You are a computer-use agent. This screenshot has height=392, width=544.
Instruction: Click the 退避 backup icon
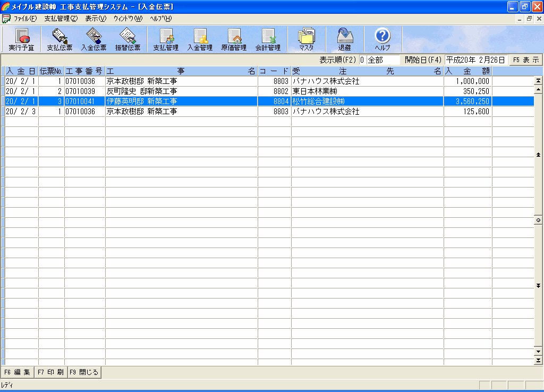click(344, 39)
